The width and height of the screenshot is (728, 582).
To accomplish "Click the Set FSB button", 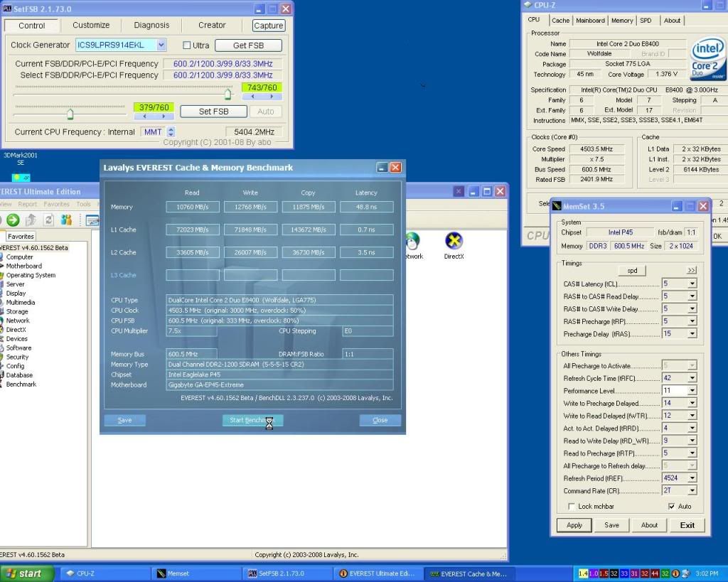I will (213, 112).
